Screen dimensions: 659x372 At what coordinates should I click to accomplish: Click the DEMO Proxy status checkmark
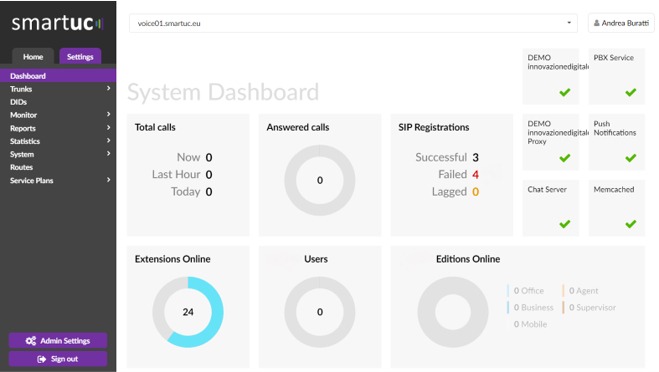click(565, 158)
